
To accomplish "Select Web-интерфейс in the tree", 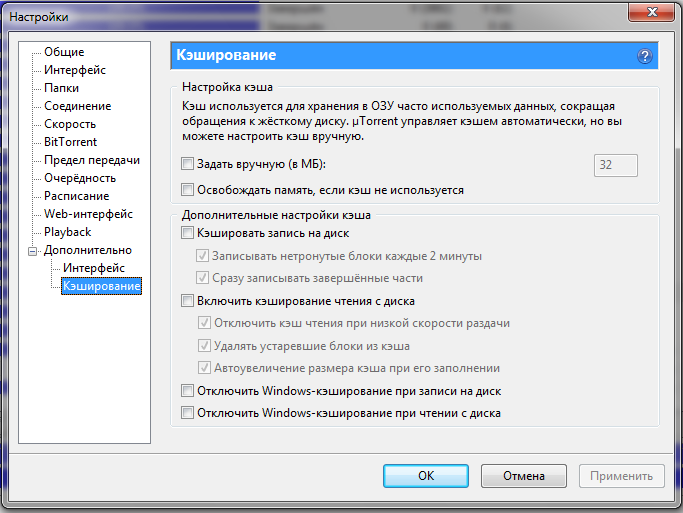I will point(88,214).
